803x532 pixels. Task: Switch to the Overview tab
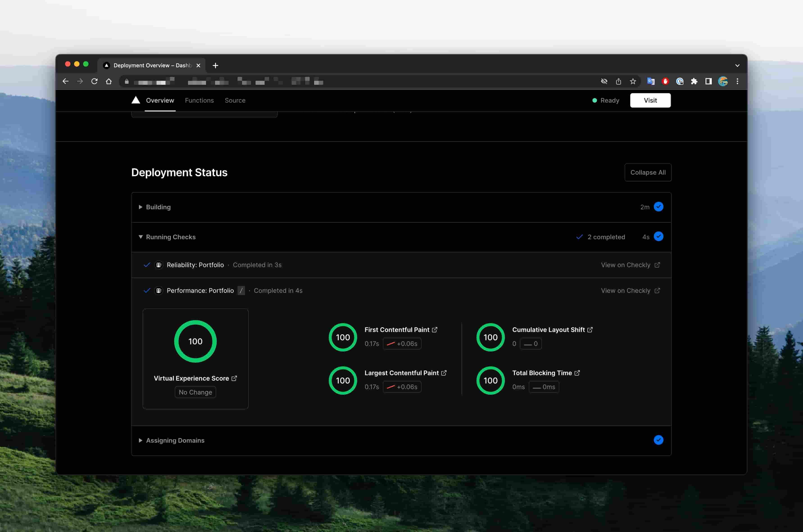160,100
